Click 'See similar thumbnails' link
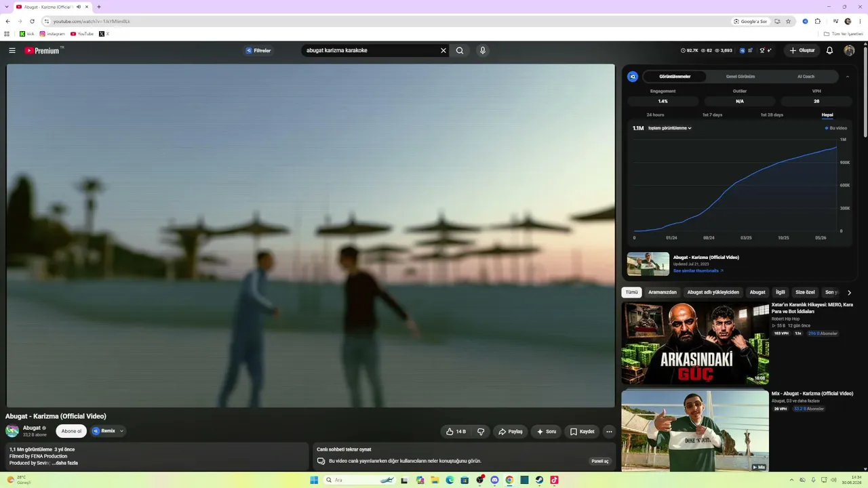 click(x=698, y=270)
